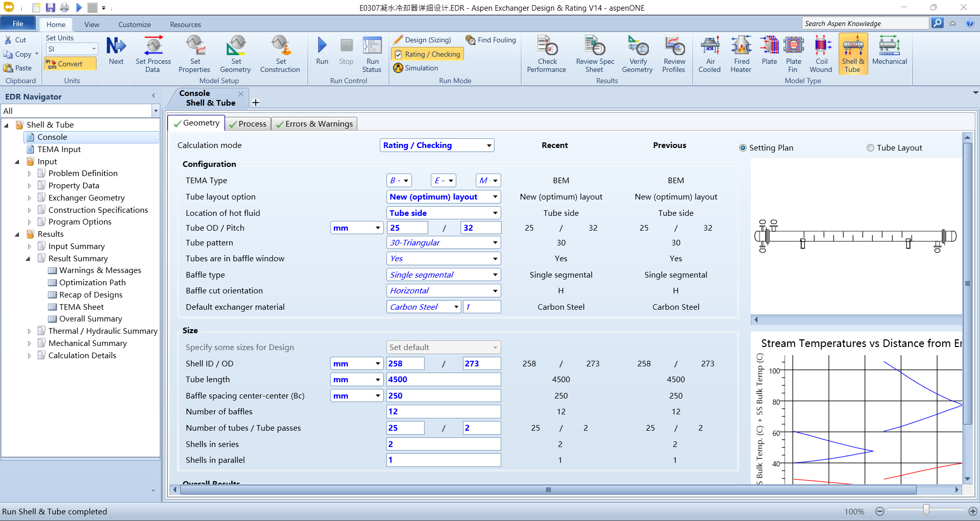980x521 pixels.
Task: Open Set Properties tool
Action: point(194,54)
